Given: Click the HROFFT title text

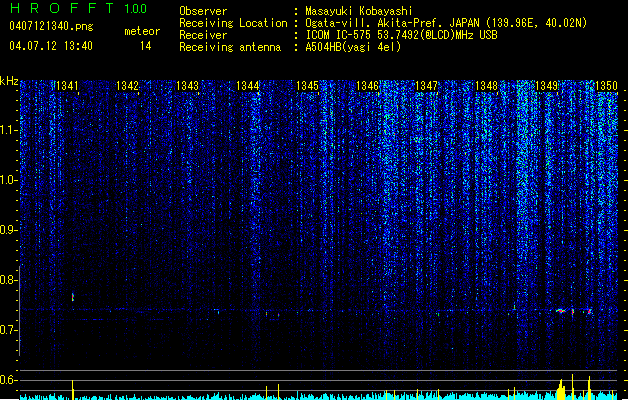Looking at the screenshot, I should tap(61, 8).
